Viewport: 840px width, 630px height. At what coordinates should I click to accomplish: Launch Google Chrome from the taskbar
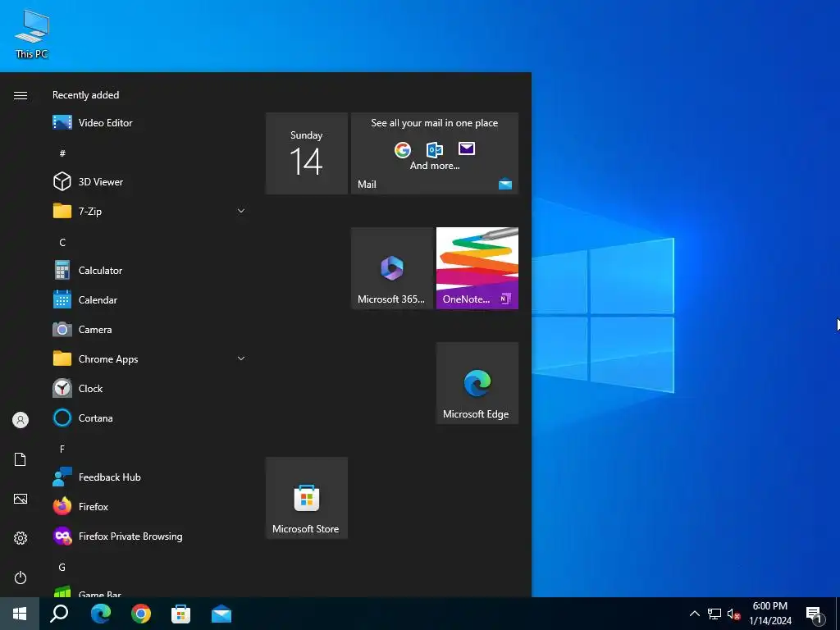(x=141, y=614)
